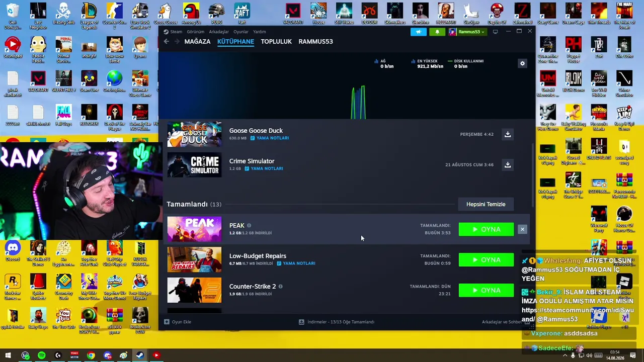The image size is (644, 362).
Task: Click Counter-Strike 2 thumbnail
Action: pyautogui.click(x=194, y=290)
